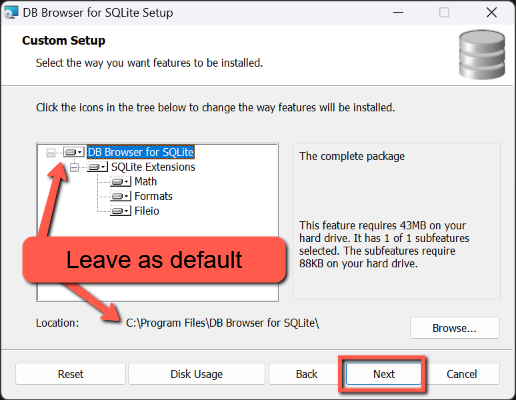Cancel the setup wizard

(x=462, y=374)
